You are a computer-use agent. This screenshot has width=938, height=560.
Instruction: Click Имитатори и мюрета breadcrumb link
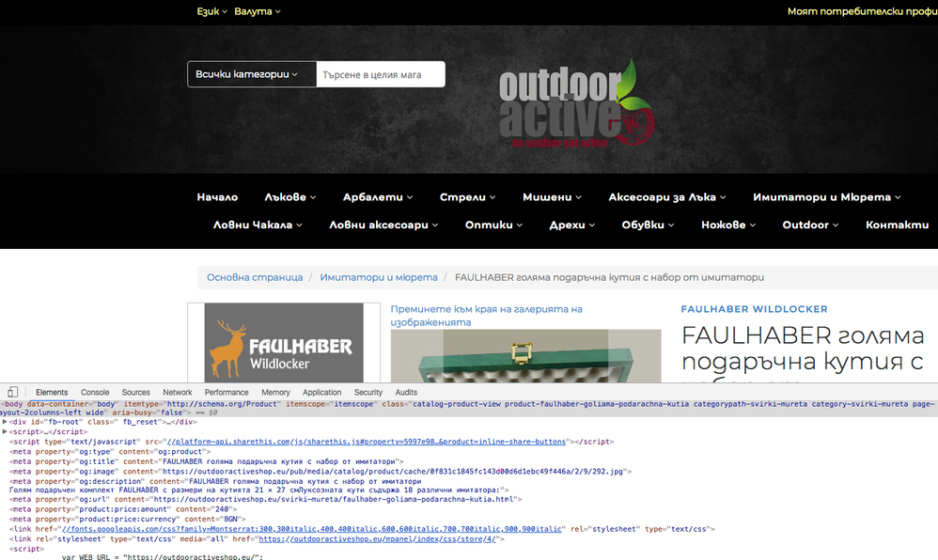pos(379,277)
